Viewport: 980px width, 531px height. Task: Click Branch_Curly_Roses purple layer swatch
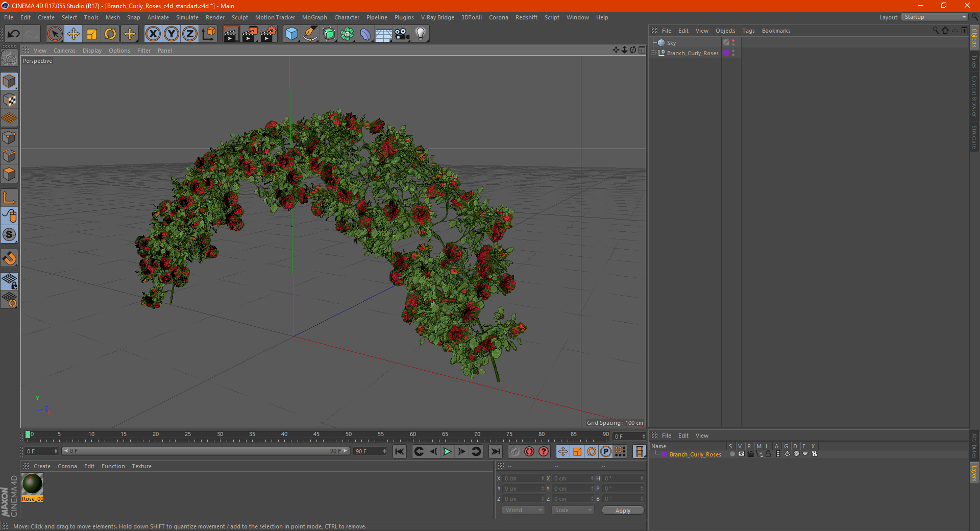click(x=726, y=53)
